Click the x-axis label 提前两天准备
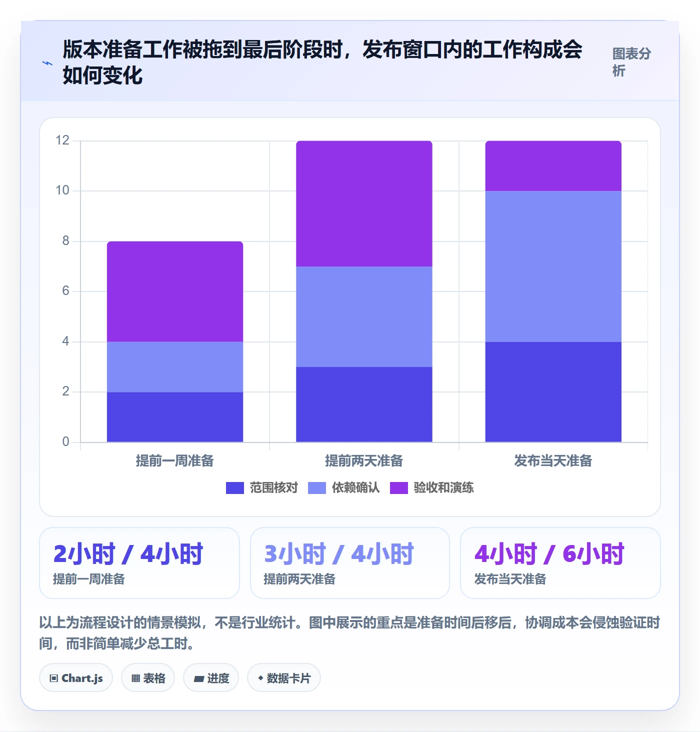Screen dimensions: 700x732 (x=364, y=460)
